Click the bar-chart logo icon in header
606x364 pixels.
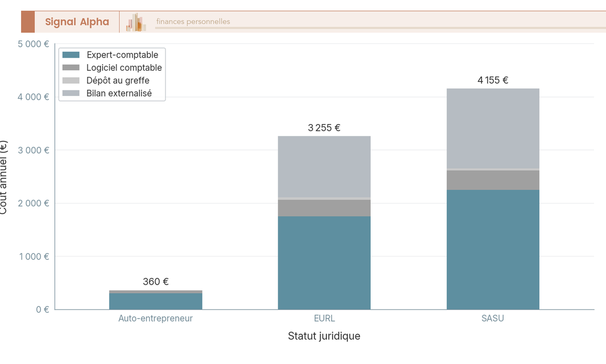(136, 22)
